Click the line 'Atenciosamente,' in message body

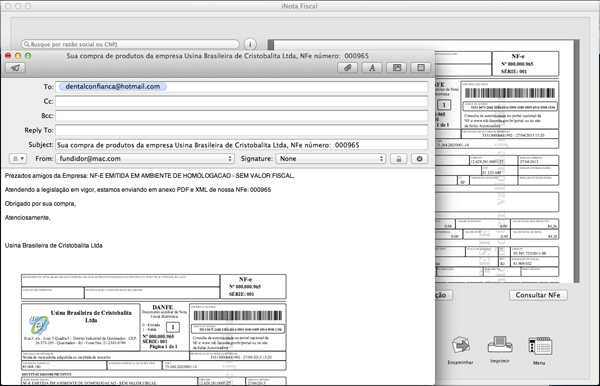pos(27,218)
